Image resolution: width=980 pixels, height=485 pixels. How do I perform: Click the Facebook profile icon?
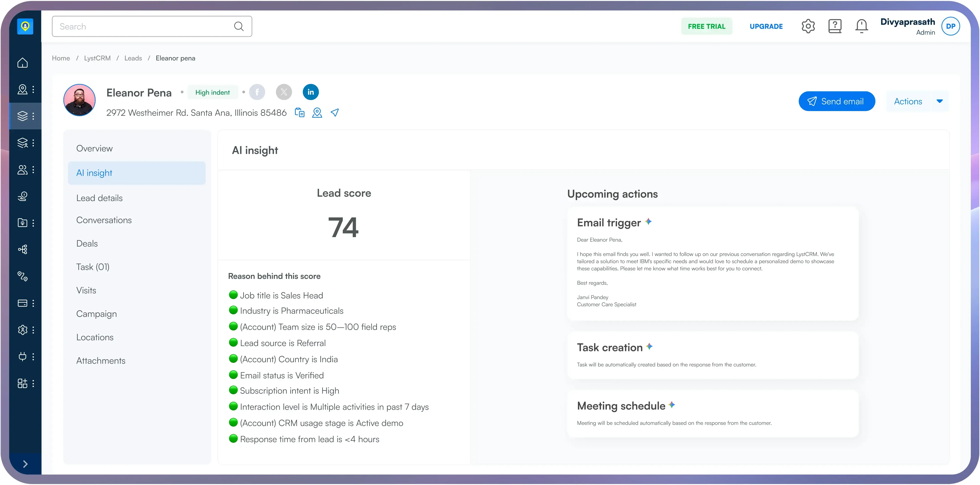(257, 92)
